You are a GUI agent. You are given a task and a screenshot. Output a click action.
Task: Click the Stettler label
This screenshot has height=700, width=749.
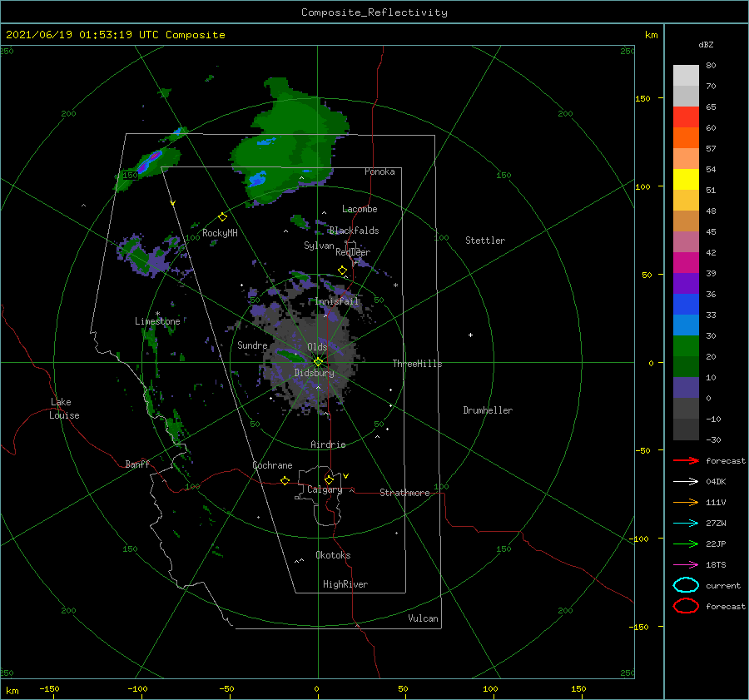(x=485, y=241)
